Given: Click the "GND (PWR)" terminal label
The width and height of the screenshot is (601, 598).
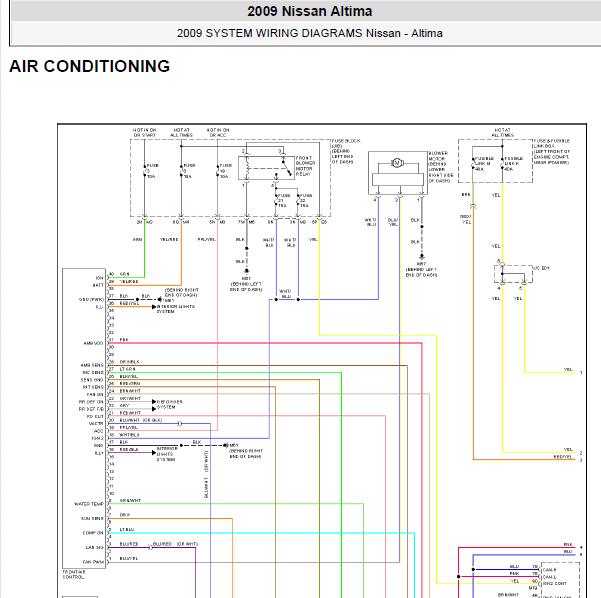Looking at the screenshot, I should [91, 299].
